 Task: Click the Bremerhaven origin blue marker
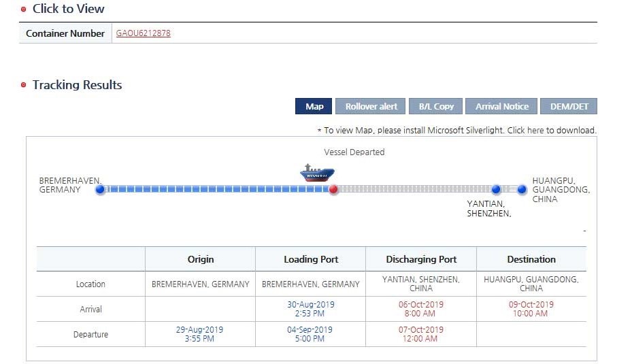(101, 190)
